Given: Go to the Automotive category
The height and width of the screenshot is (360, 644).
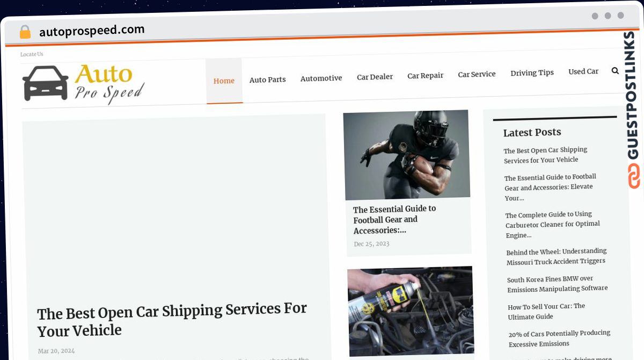Looking at the screenshot, I should coord(321,78).
